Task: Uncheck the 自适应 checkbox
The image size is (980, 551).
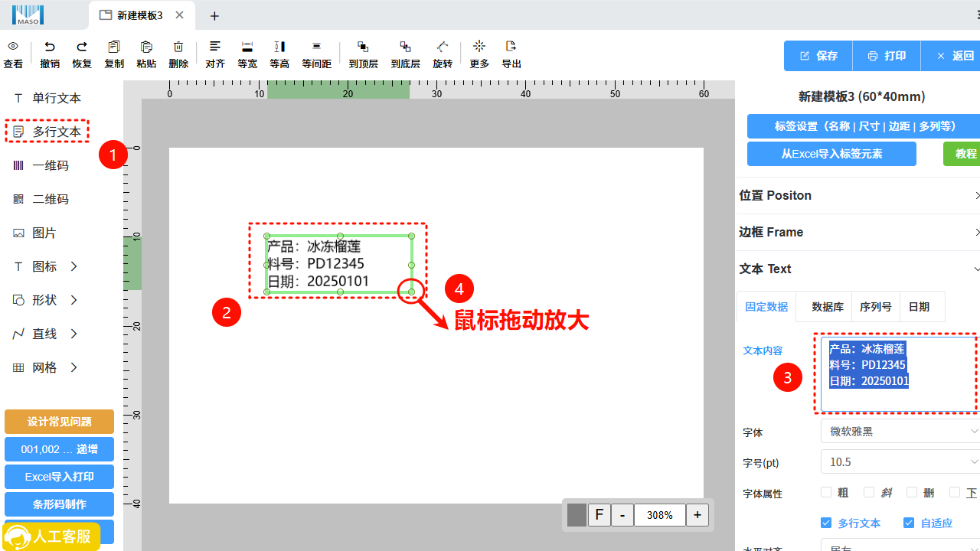Action: coord(909,523)
